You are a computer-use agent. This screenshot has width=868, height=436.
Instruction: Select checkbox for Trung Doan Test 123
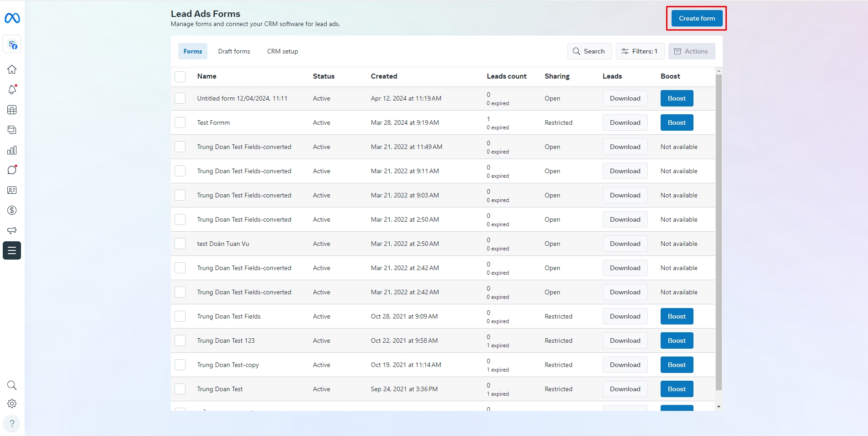click(180, 340)
